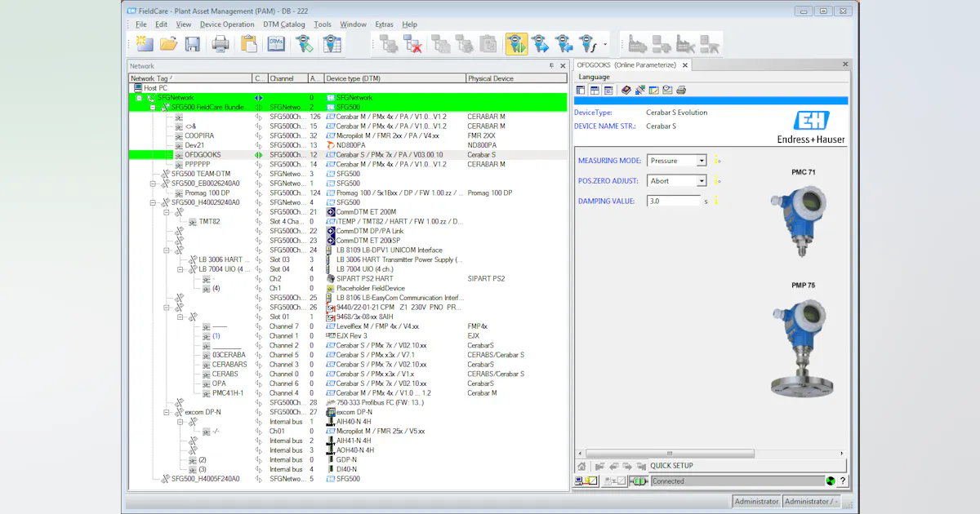Select the OFDGOOKS device row
The width and height of the screenshot is (980, 514).
tap(349, 154)
